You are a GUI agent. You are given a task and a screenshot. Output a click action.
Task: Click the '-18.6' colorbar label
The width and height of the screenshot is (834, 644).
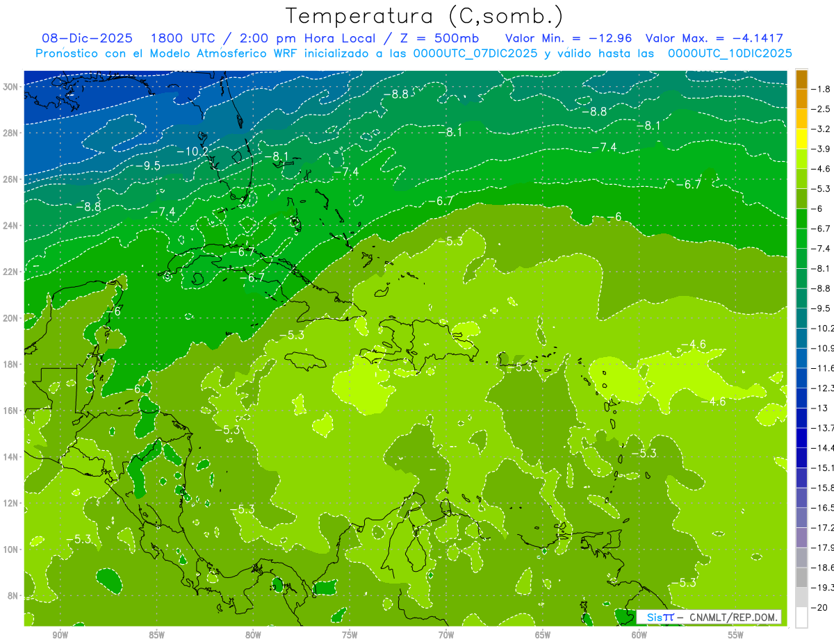[822, 567]
